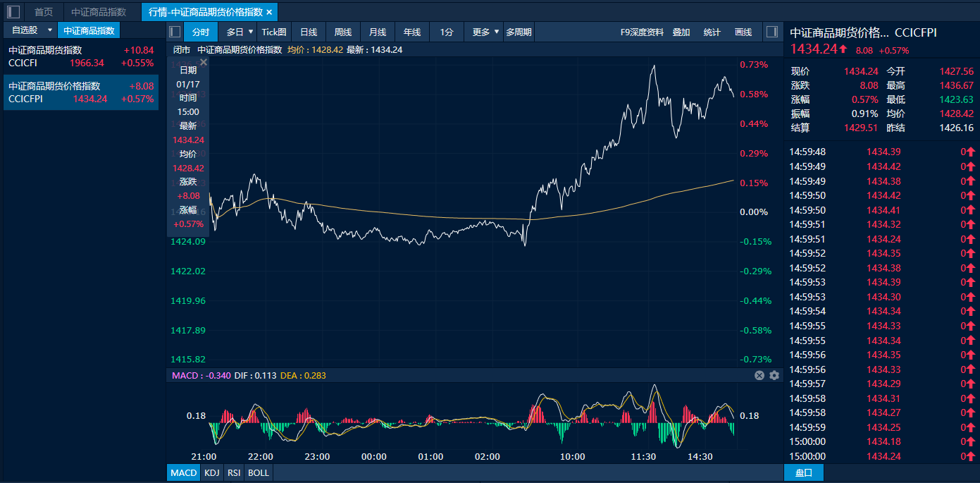980x483 pixels.
Task: Close the crosshair data info popup
Action: [204, 63]
